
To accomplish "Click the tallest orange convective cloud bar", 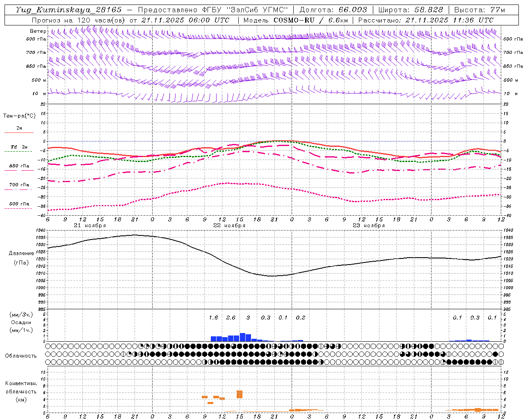I will pos(240,394).
